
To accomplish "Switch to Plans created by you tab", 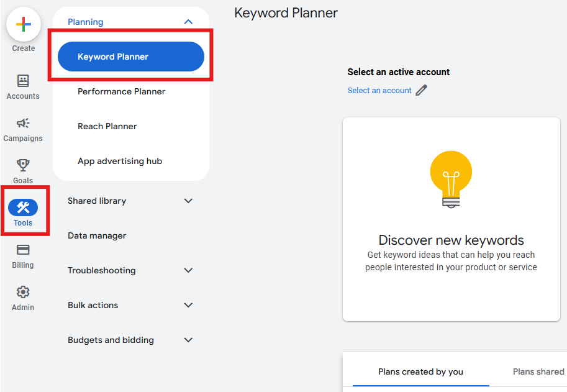I will click(420, 371).
